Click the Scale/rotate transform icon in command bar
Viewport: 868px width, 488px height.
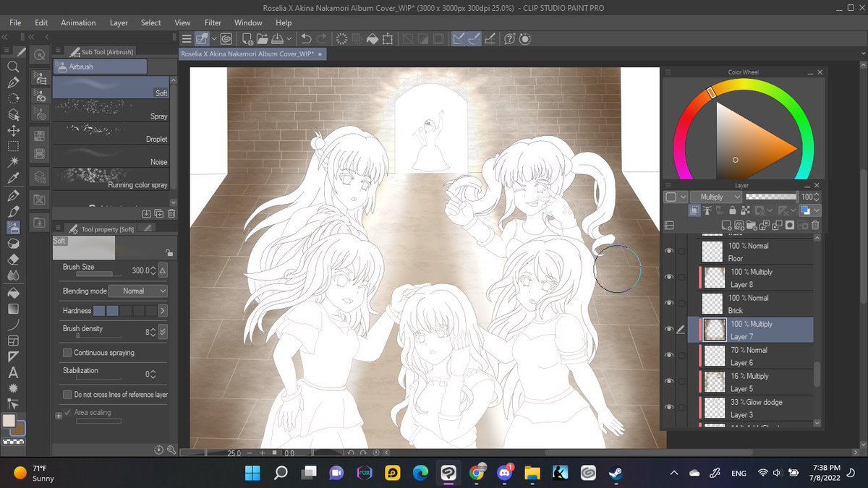point(388,39)
